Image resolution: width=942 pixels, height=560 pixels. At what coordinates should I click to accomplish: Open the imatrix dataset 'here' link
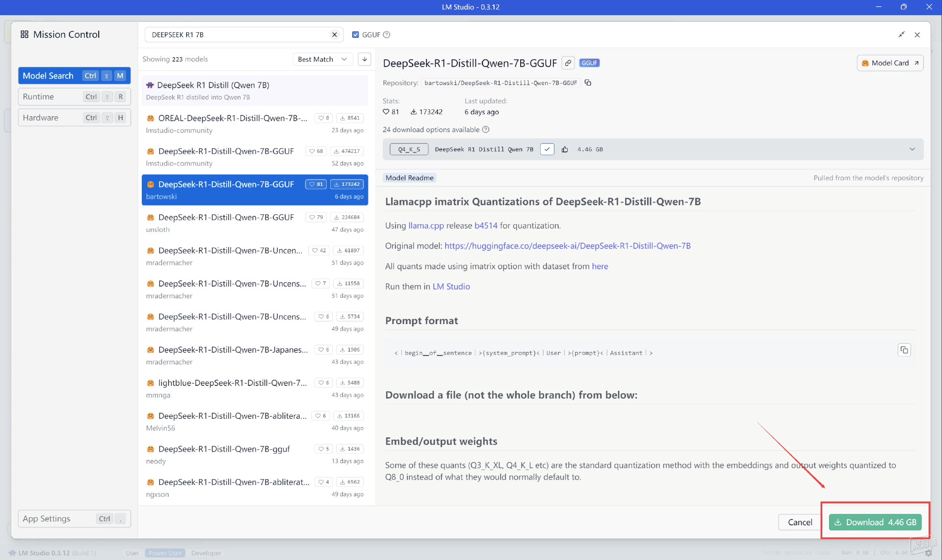coord(600,266)
